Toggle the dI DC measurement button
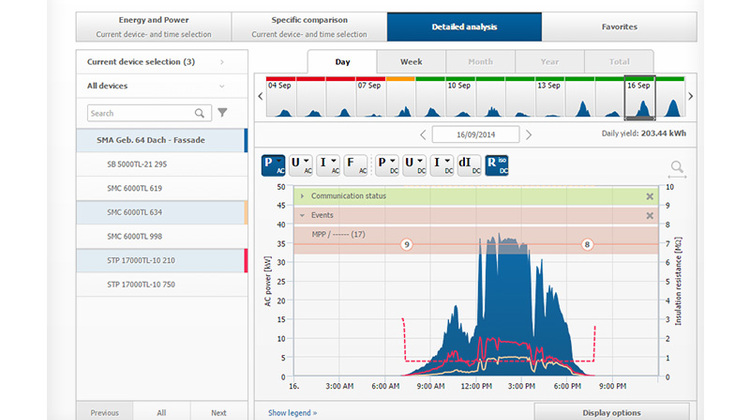 click(469, 165)
